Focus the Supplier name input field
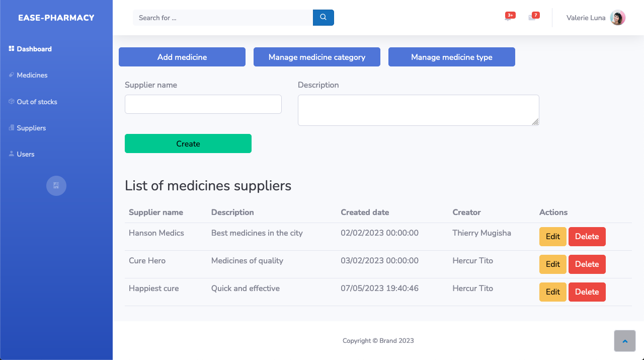 coord(203,104)
